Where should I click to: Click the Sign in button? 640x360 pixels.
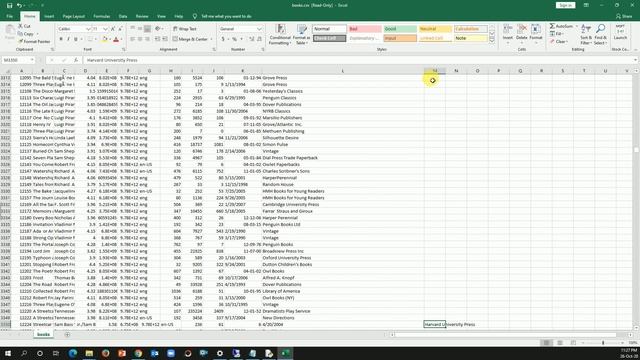click(565, 5)
